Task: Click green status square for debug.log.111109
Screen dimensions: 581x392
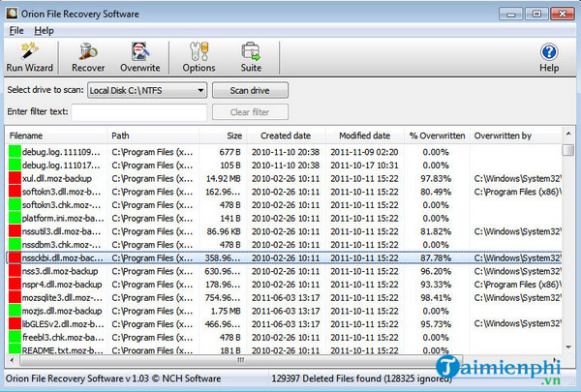Action: (x=15, y=152)
